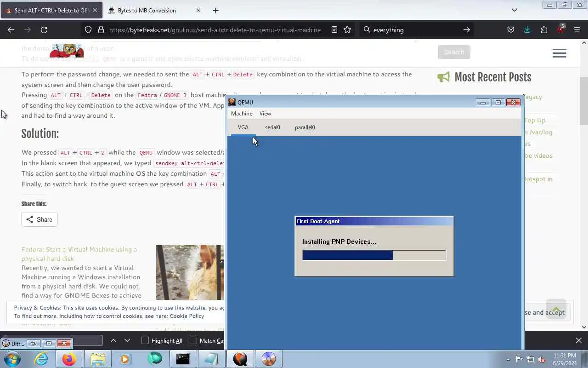The height and width of the screenshot is (368, 588).
Task: Open uBlock Origin extension icon
Action: coord(560,29)
